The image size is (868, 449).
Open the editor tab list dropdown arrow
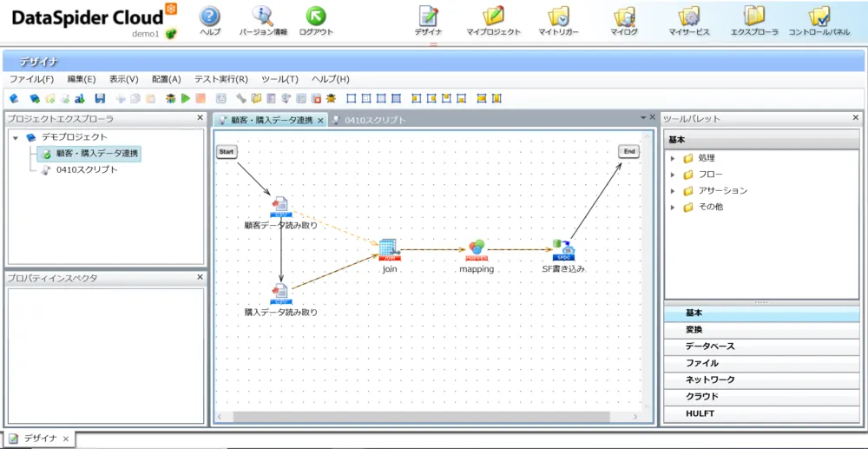(643, 118)
